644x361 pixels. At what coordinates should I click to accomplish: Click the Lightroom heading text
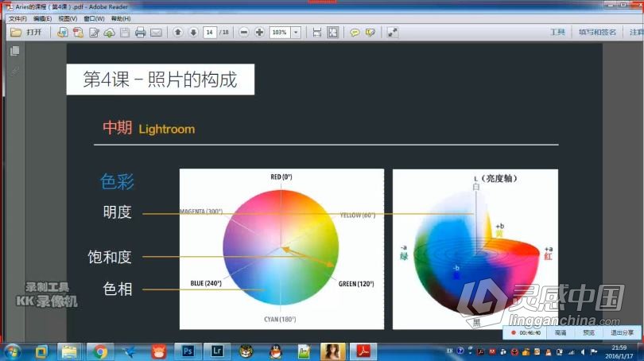click(x=166, y=130)
